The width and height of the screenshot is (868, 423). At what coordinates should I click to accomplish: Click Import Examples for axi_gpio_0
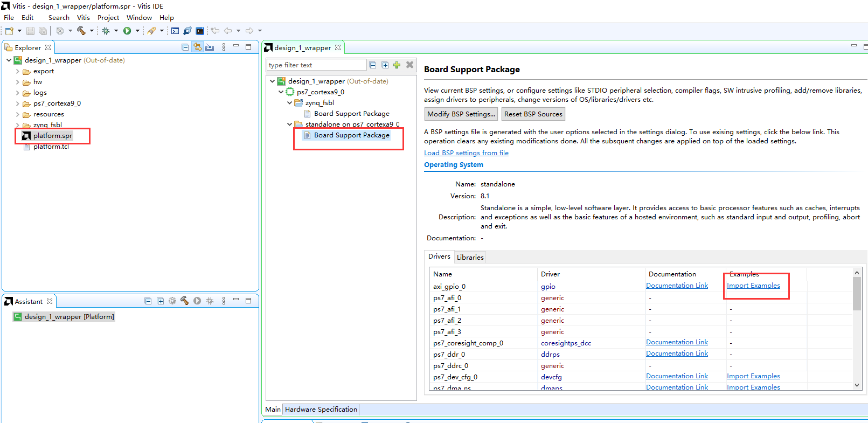click(x=753, y=286)
